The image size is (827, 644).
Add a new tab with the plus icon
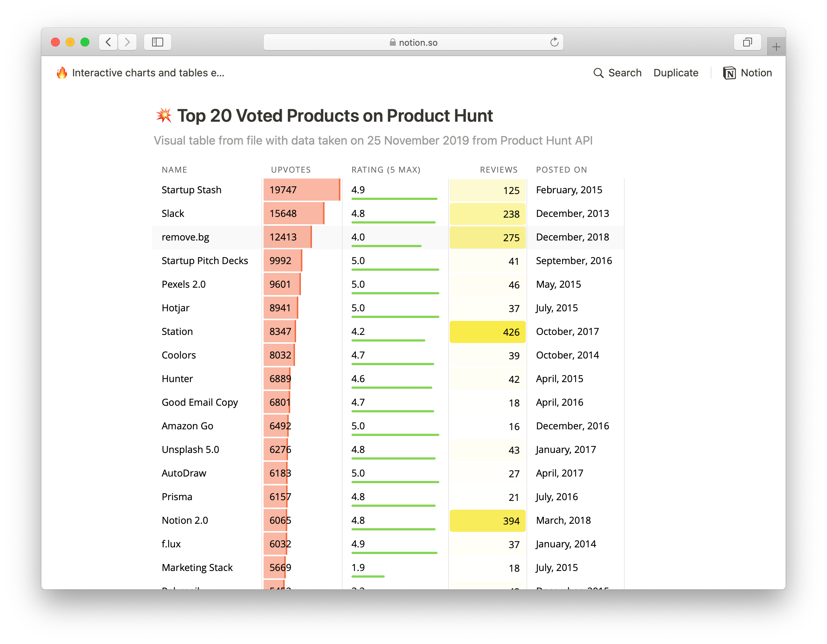[x=776, y=47]
